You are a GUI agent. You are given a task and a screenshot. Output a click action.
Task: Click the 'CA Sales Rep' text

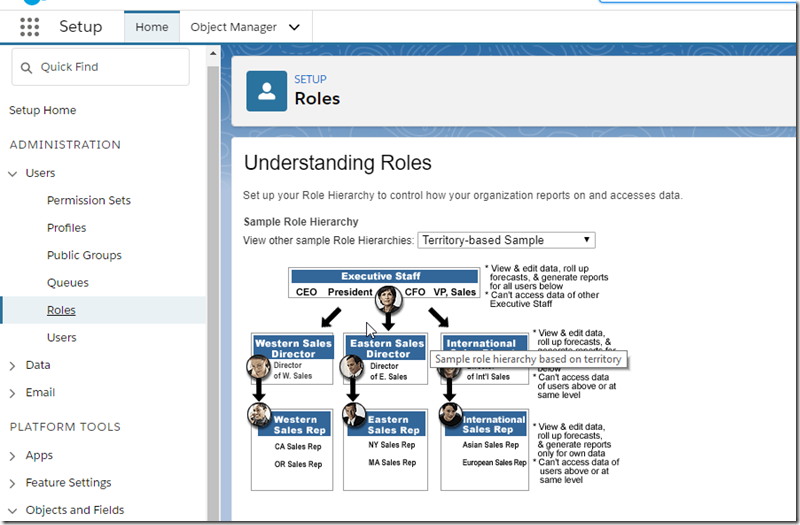pos(298,446)
